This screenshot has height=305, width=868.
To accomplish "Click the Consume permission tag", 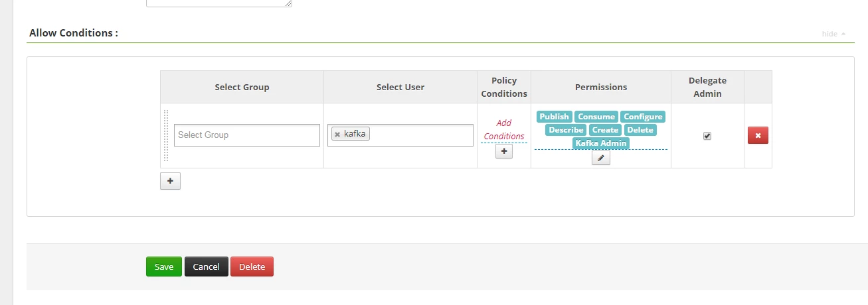I will point(596,117).
